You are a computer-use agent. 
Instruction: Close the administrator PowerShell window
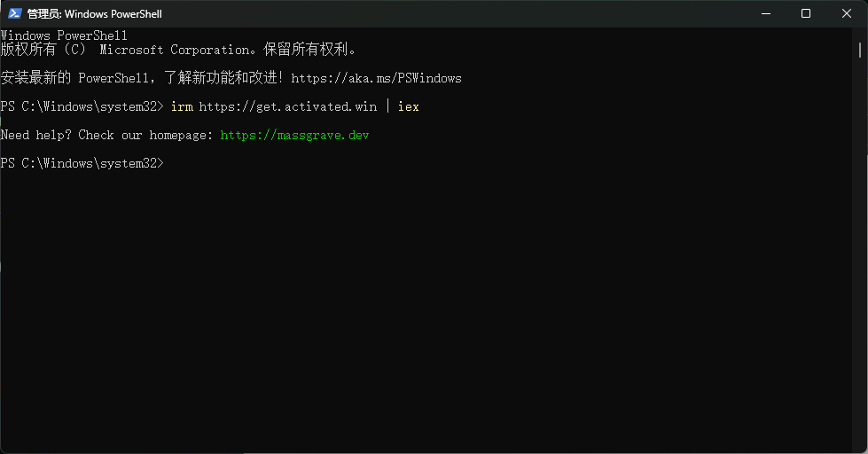pos(847,14)
